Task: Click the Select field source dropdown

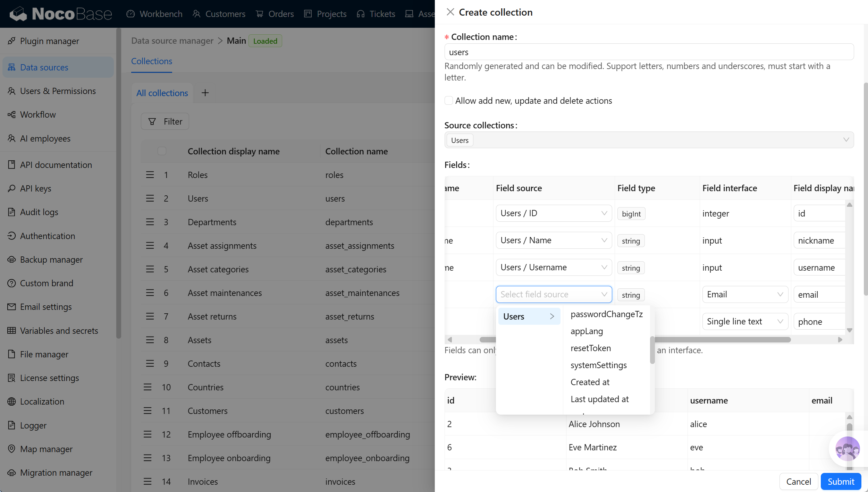Action: (x=554, y=294)
